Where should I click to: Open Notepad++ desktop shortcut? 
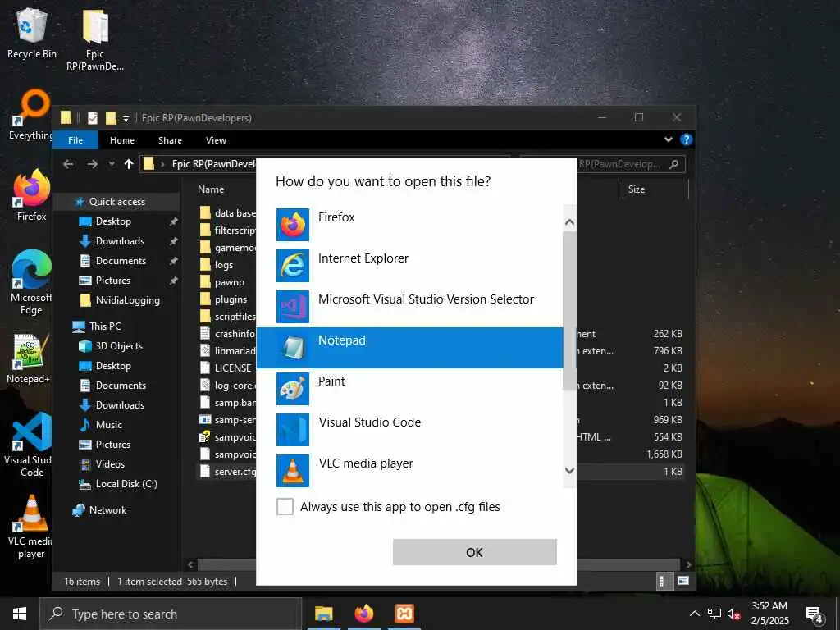[30, 359]
